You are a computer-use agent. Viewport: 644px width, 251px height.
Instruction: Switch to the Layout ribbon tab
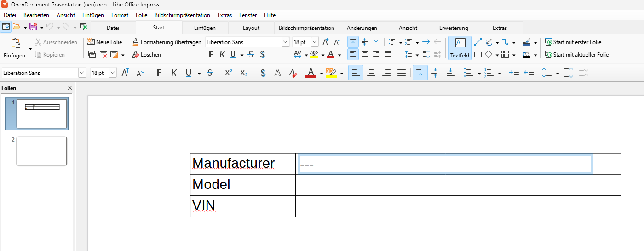[251, 28]
